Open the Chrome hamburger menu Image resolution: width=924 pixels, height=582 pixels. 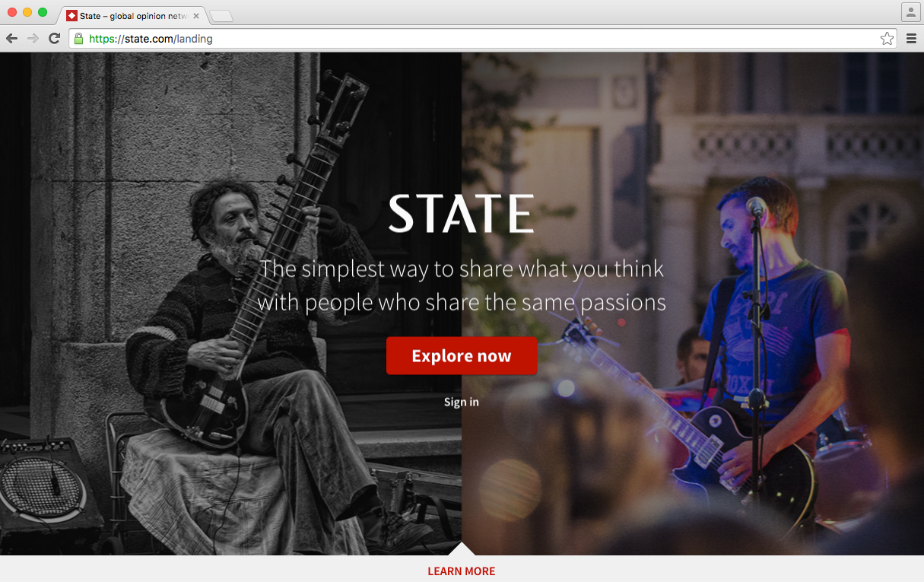point(911,39)
